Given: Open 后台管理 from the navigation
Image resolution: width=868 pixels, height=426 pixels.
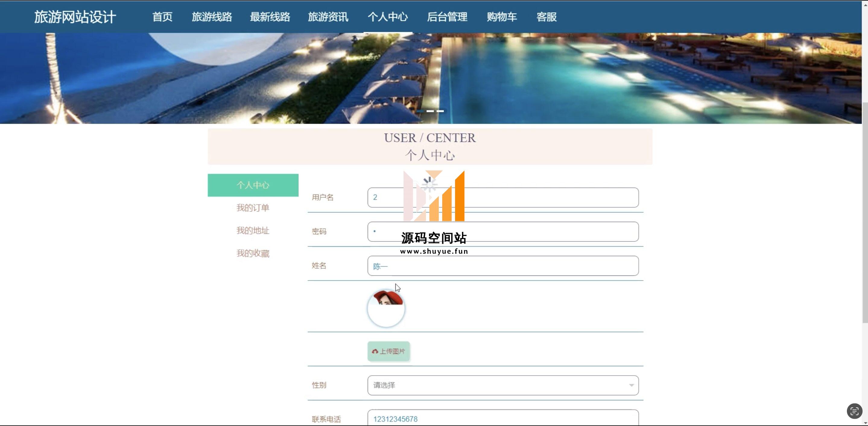Looking at the screenshot, I should tap(447, 17).
